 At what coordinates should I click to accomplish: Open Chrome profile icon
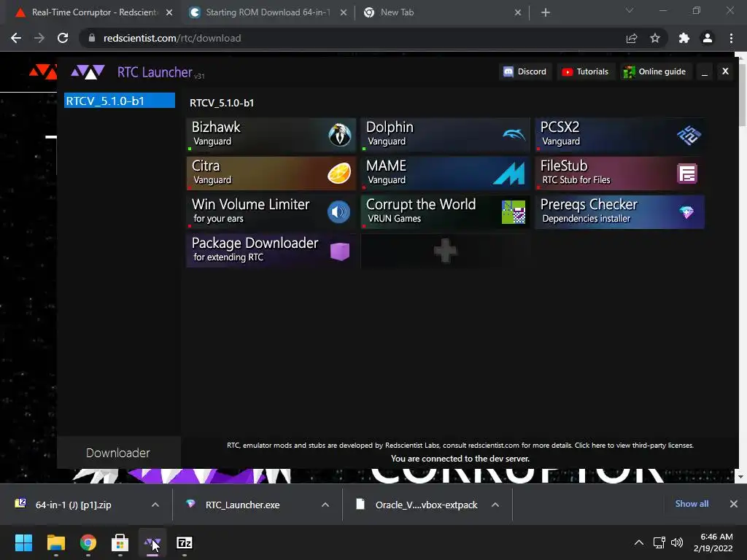[708, 38]
